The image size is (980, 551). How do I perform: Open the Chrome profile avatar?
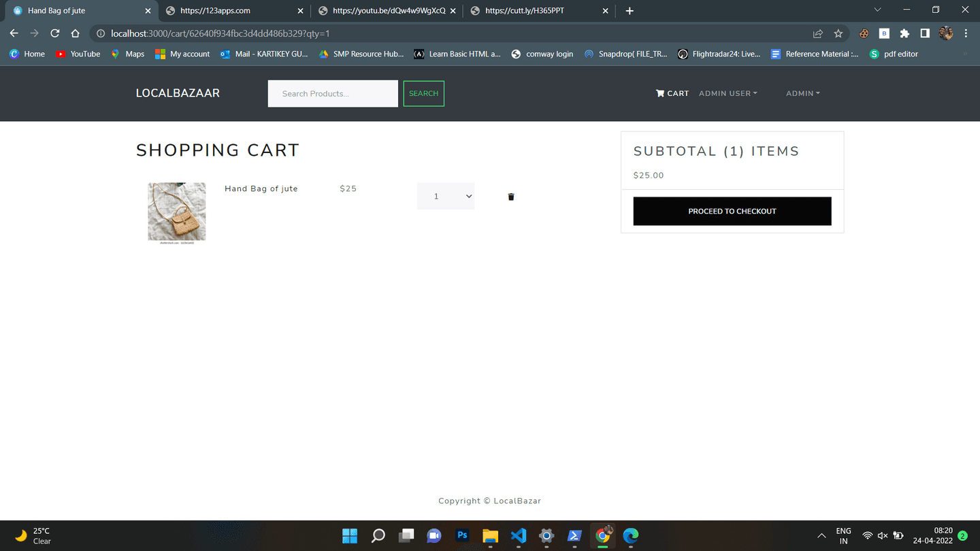point(946,33)
